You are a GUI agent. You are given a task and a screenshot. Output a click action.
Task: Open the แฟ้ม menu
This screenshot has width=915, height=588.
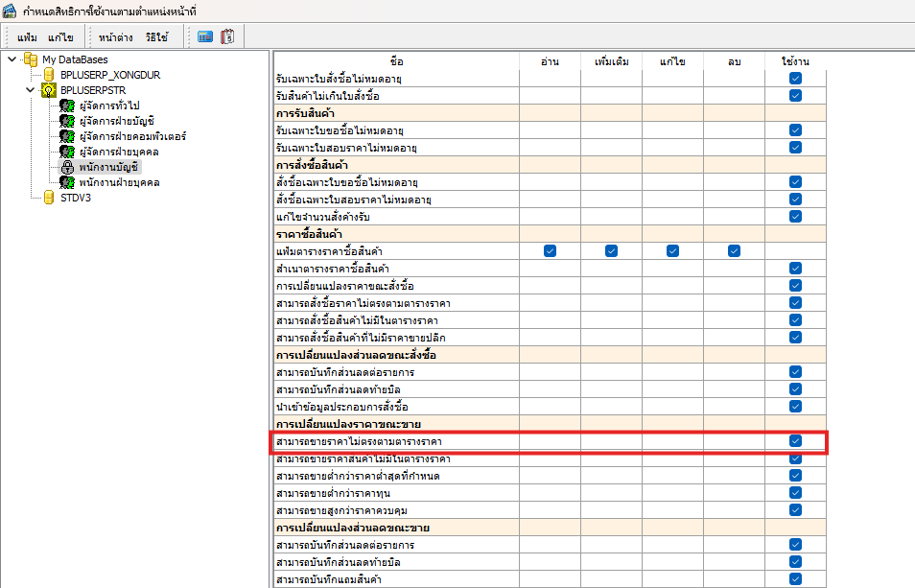pyautogui.click(x=27, y=37)
